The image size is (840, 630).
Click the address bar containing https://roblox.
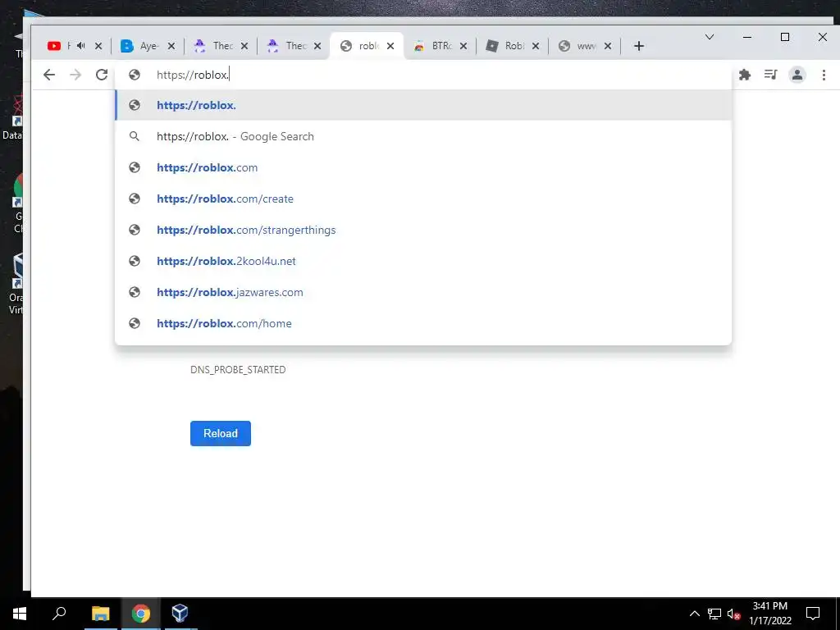(423, 75)
